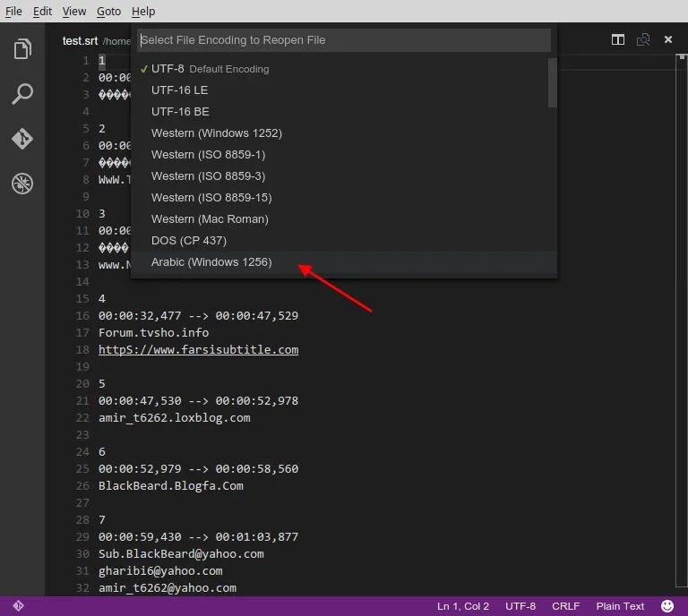This screenshot has height=616, width=688.
Task: Click CRLF line ending in status bar
Action: point(565,606)
